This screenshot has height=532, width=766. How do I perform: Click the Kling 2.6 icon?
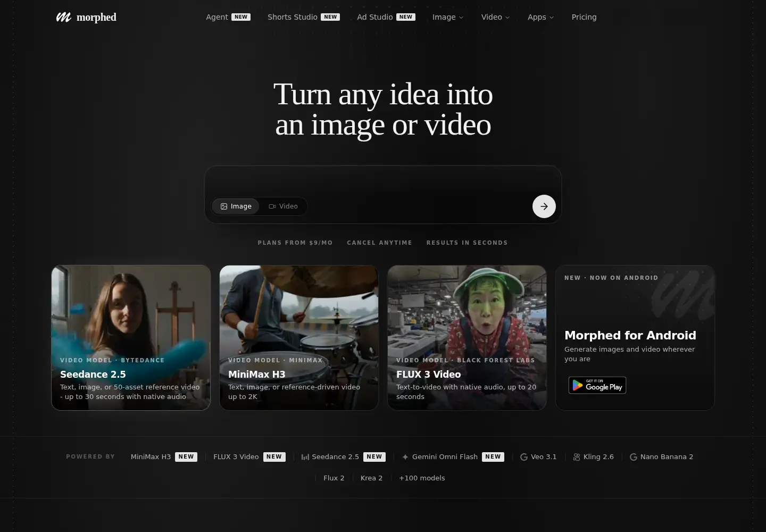pos(577,457)
